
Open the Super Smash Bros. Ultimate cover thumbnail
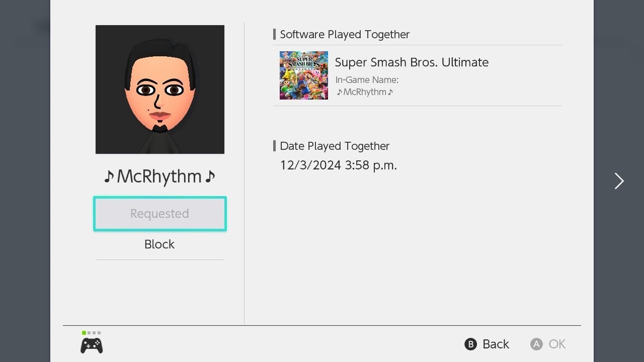point(304,75)
